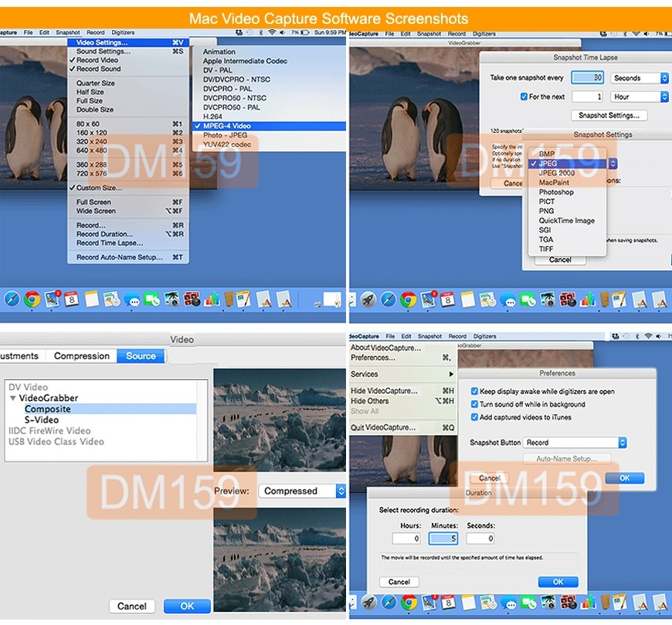
Task: Click the 'Take one snapshot every' value field
Action: pyautogui.click(x=588, y=77)
